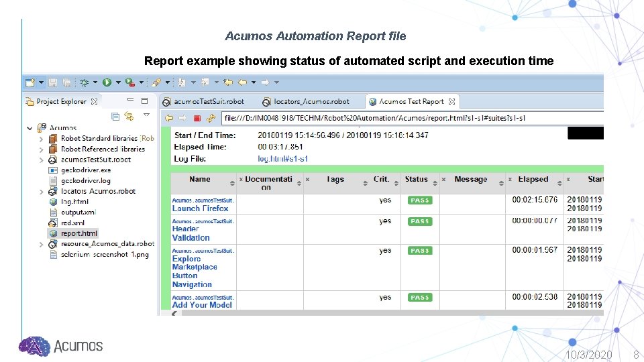Click the New wizard toolbar icon
Screen dimensions: 644x362
30,82
